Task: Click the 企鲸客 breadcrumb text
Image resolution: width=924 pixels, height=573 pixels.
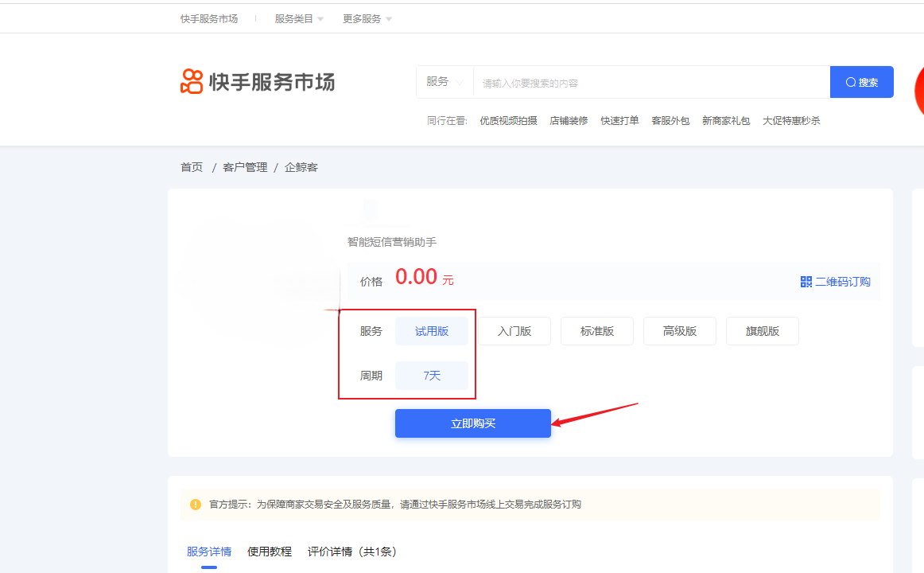Action: click(x=301, y=167)
